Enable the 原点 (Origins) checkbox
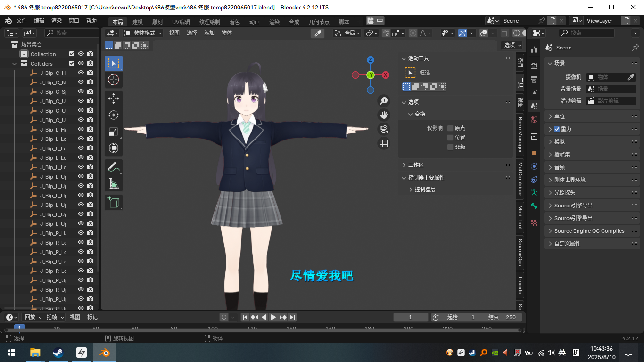 [450, 128]
